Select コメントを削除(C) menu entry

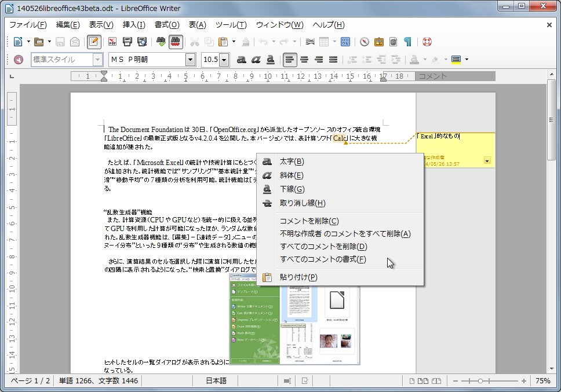(340, 221)
